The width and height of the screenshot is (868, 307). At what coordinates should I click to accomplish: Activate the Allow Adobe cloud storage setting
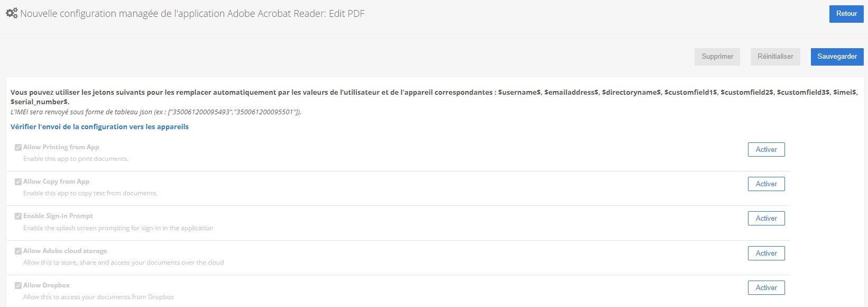[767, 254]
